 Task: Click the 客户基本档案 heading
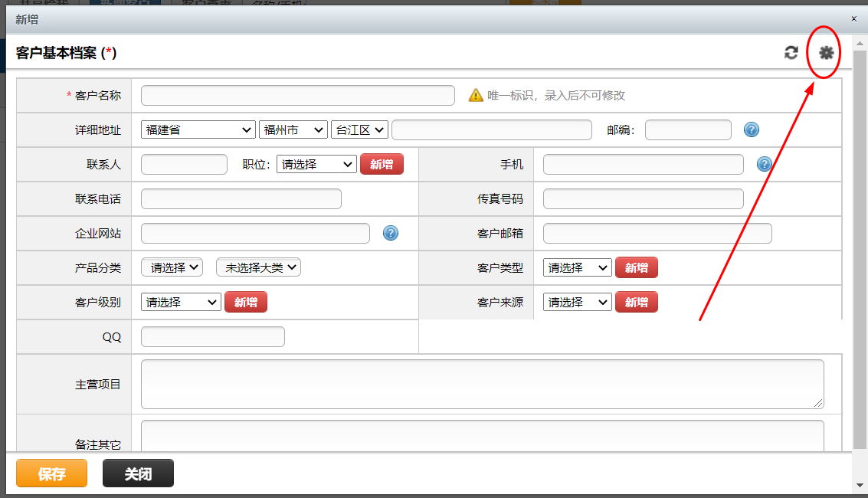66,53
